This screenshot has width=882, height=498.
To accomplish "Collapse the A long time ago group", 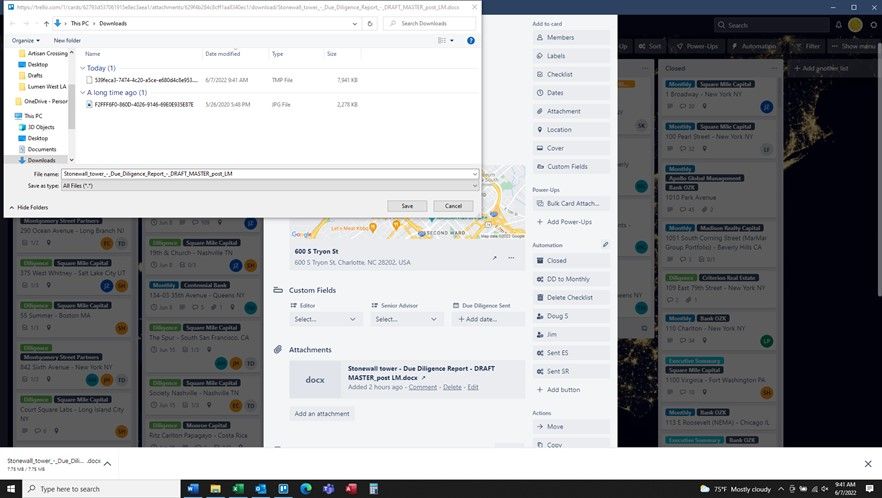I will click(x=83, y=92).
